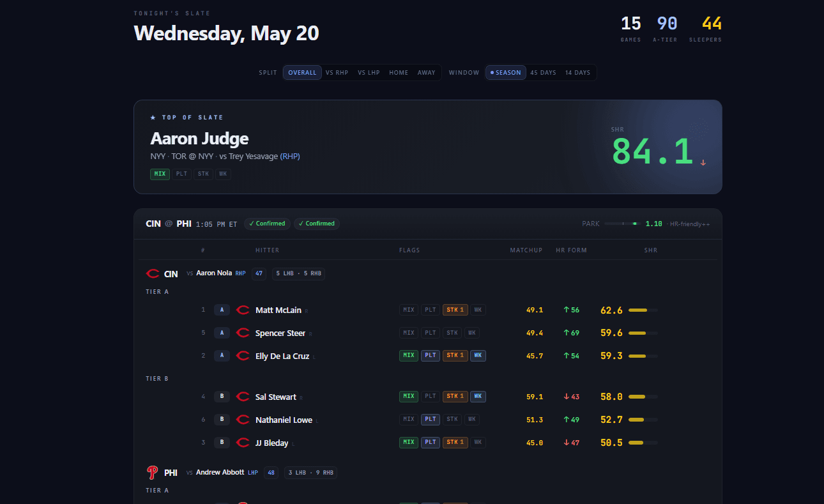
Task: Click Aaron Judge's WK flag
Action: coord(223,174)
